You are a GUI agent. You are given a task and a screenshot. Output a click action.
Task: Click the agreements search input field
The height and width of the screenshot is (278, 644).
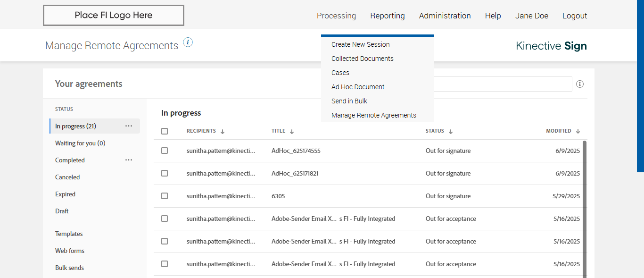click(x=503, y=84)
